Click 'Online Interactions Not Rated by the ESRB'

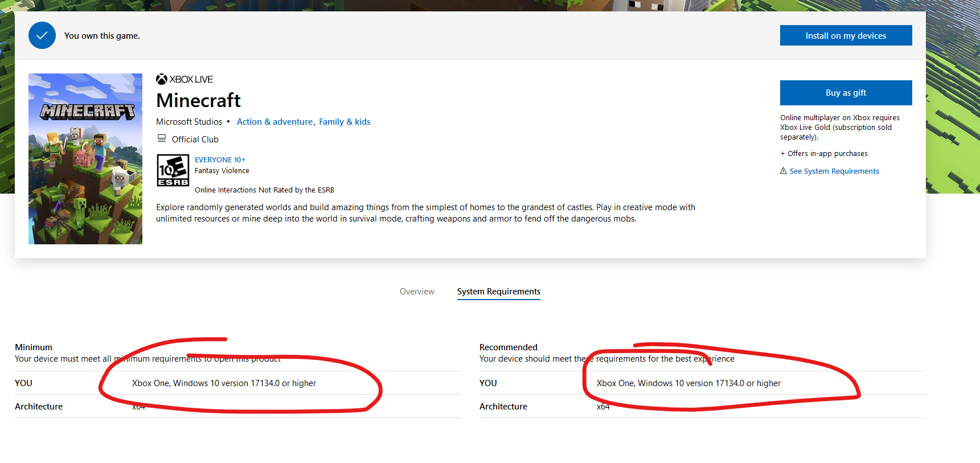(x=264, y=190)
